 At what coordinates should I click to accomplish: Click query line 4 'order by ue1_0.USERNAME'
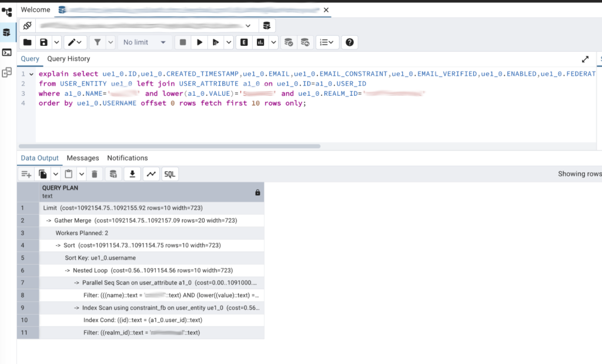172,103
